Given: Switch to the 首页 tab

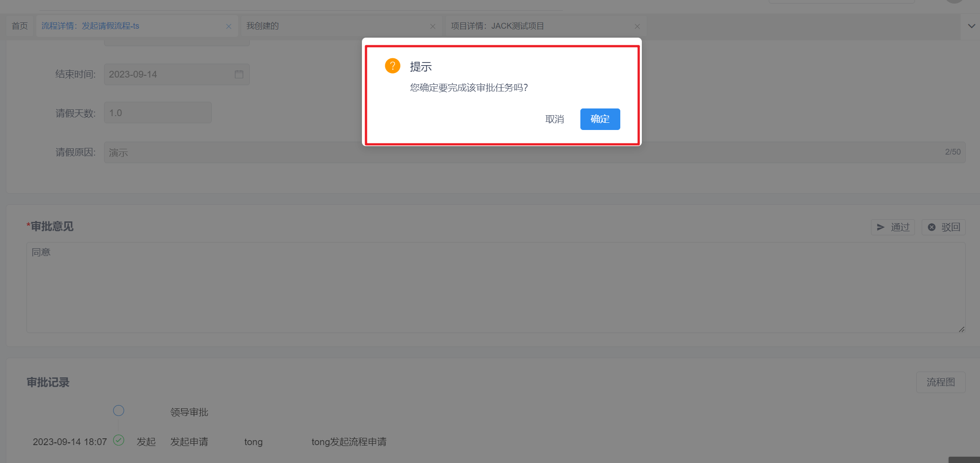Looking at the screenshot, I should pos(20,26).
